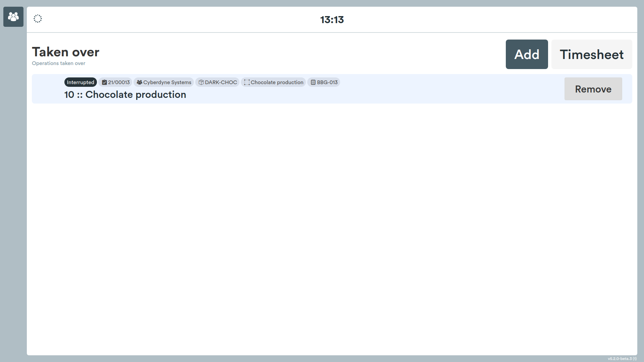The image size is (644, 362).
Task: Click the dotted circle spinner icon
Action: [x=38, y=19]
